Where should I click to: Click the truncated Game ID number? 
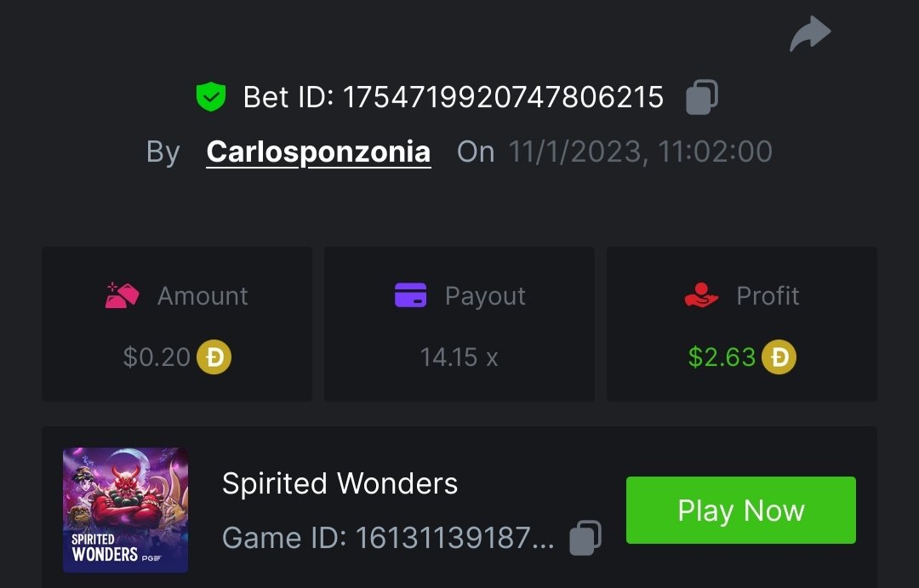point(454,538)
